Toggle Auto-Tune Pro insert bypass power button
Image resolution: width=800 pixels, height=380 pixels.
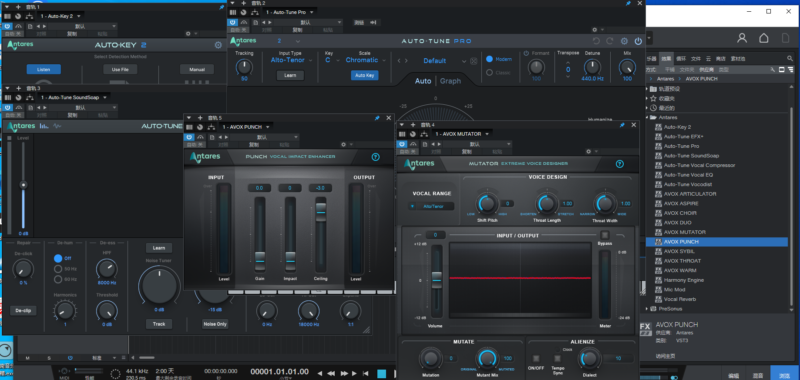pos(233,22)
